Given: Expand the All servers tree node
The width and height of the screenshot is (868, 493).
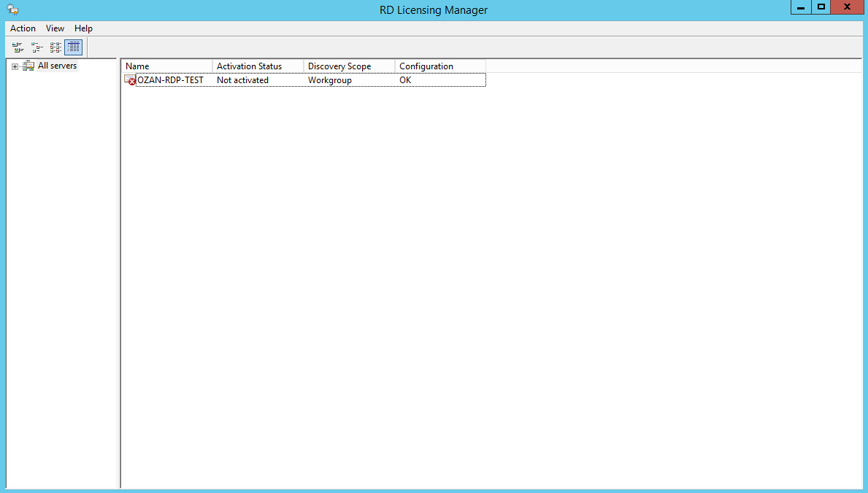Looking at the screenshot, I should 15,66.
